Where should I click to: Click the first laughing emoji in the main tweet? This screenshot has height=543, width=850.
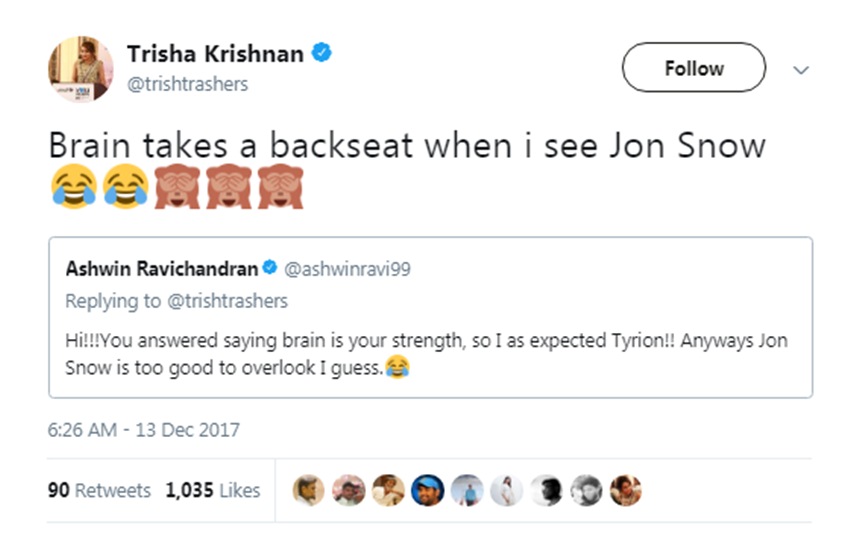[73, 187]
